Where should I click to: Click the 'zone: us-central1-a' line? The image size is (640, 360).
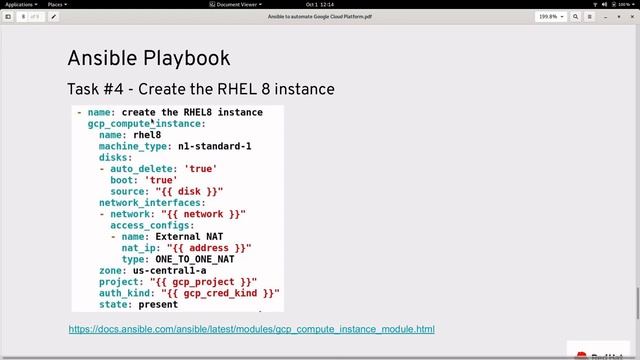tap(152, 271)
